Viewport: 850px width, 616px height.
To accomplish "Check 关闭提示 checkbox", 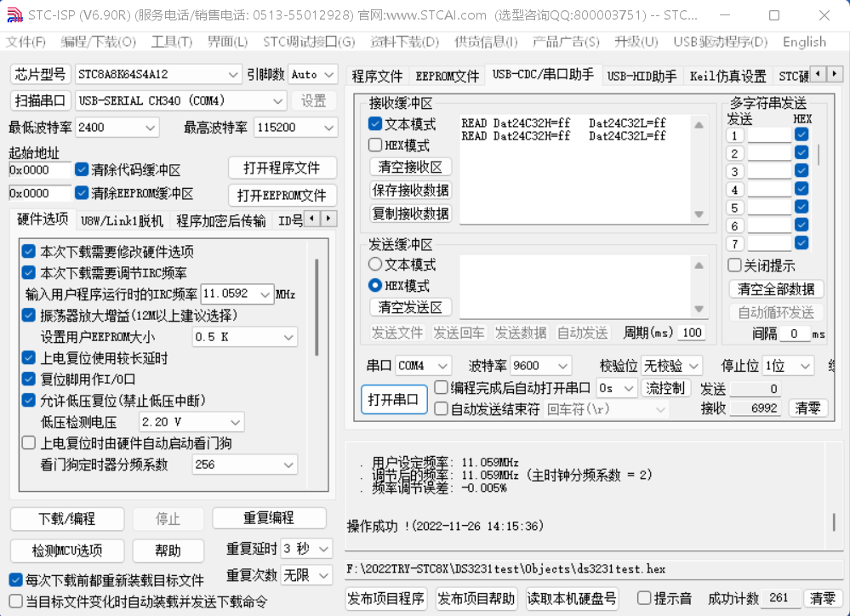I will pyautogui.click(x=734, y=265).
